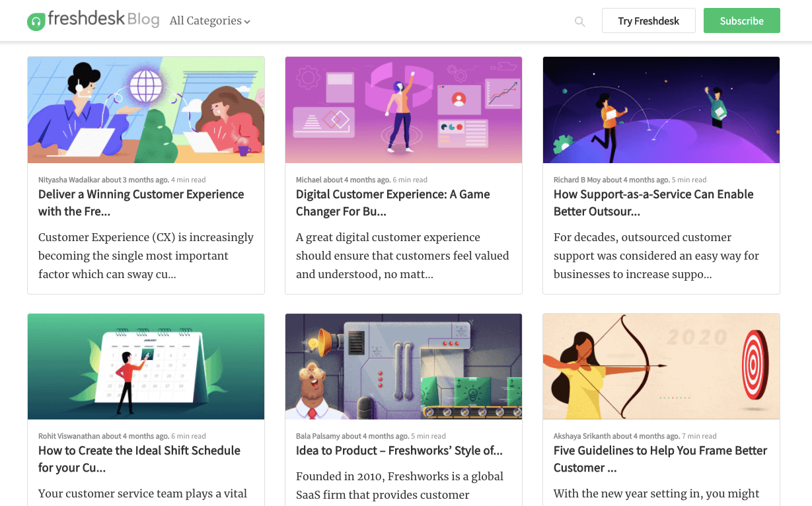The image size is (812, 506).
Task: Open the 2020 archery target thumbnail
Action: click(661, 367)
